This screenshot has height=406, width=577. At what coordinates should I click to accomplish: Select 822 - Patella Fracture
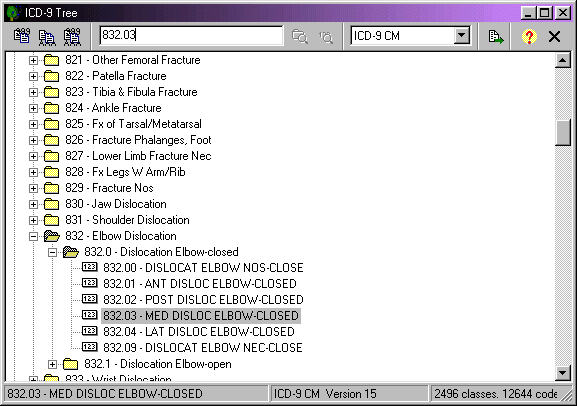click(116, 76)
